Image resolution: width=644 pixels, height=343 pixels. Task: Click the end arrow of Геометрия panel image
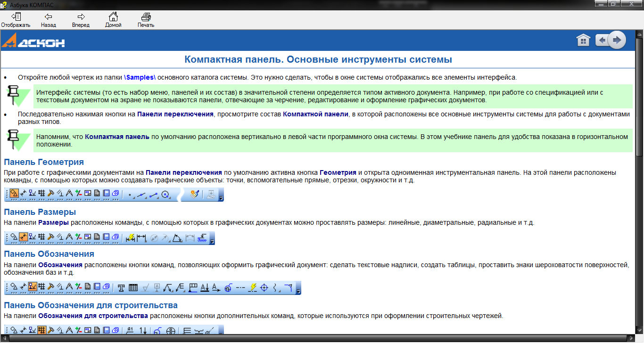pyautogui.click(x=221, y=195)
